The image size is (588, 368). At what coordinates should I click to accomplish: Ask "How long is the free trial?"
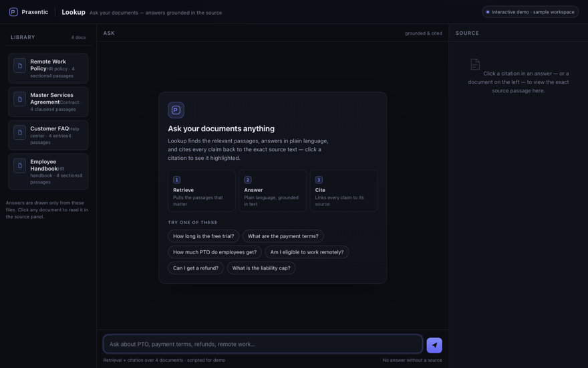[203, 236]
